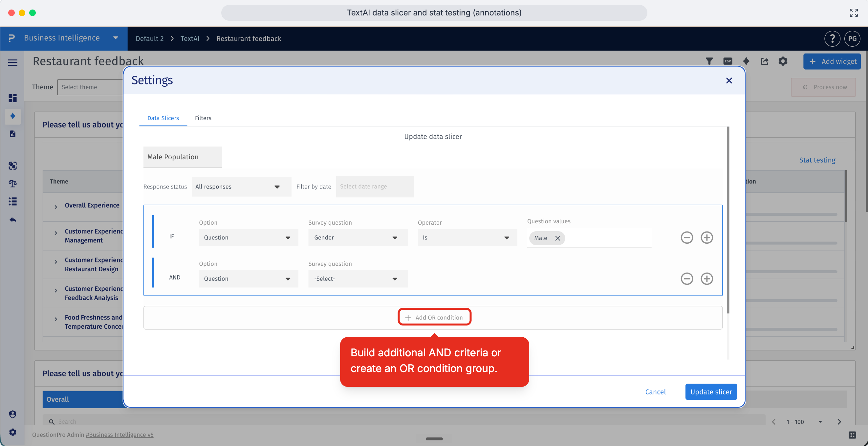Open the AND row Option dropdown
This screenshot has height=446, width=868.
(248, 279)
